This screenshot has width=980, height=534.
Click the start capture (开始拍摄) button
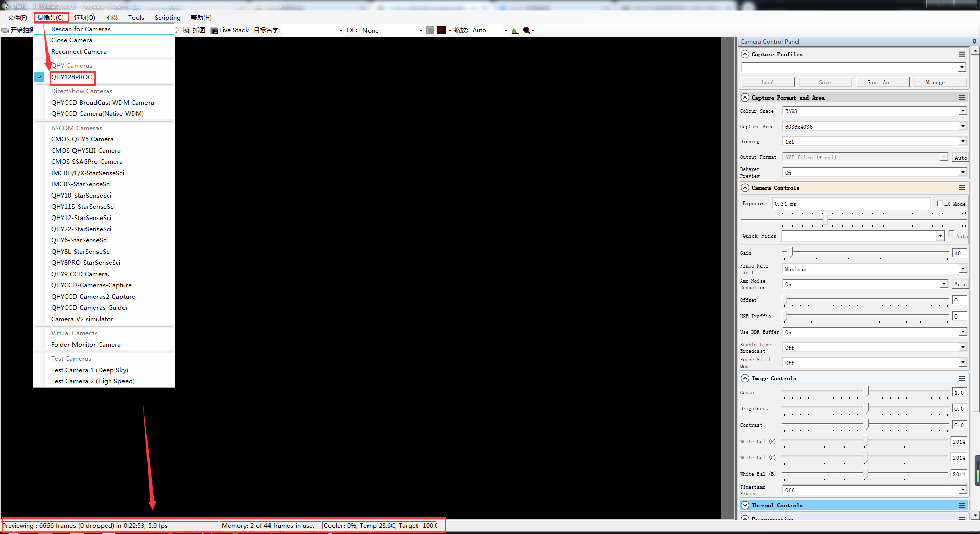[x=17, y=30]
